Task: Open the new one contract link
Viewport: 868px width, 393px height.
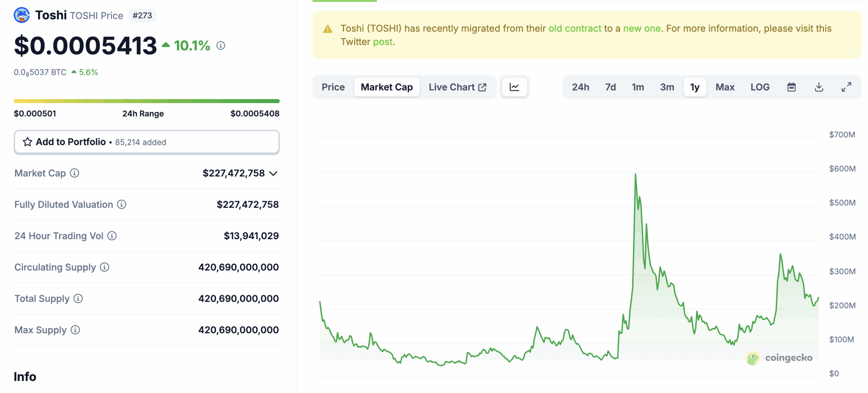Action: (x=642, y=28)
